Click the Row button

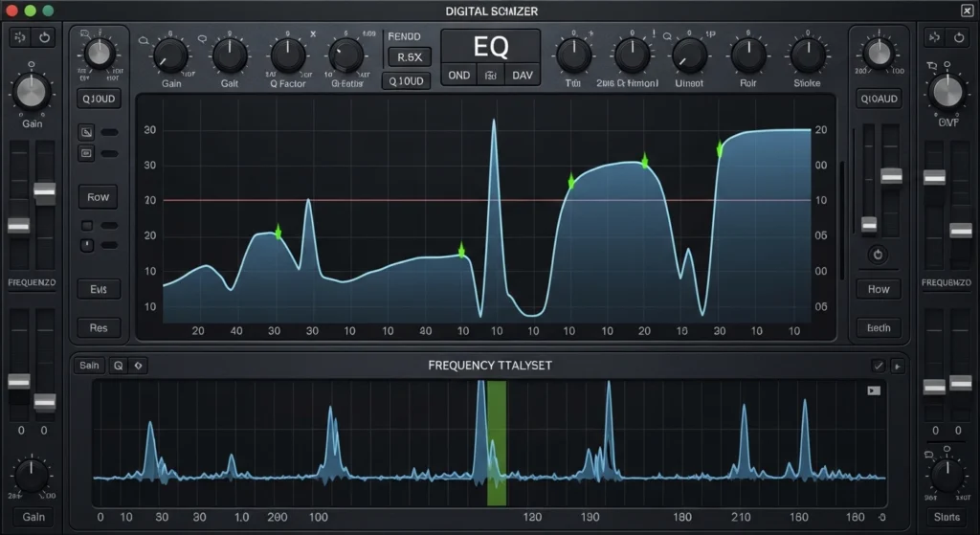pyautogui.click(x=99, y=197)
